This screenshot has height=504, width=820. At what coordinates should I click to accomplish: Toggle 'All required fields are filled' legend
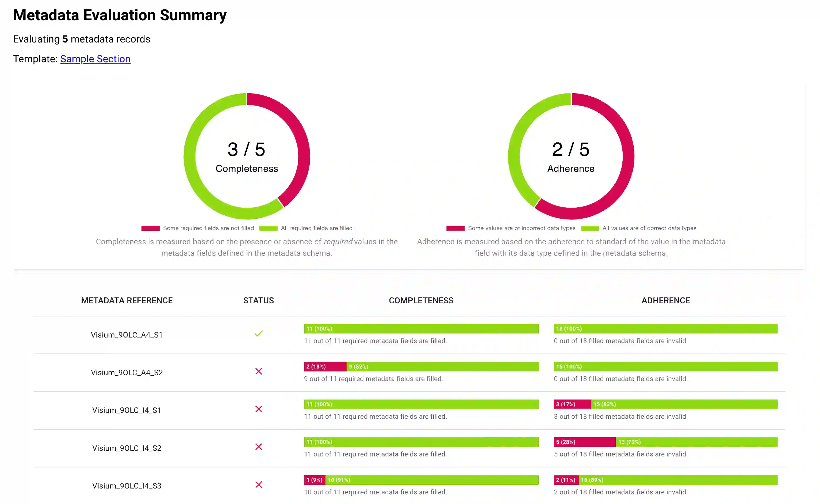[x=306, y=228]
